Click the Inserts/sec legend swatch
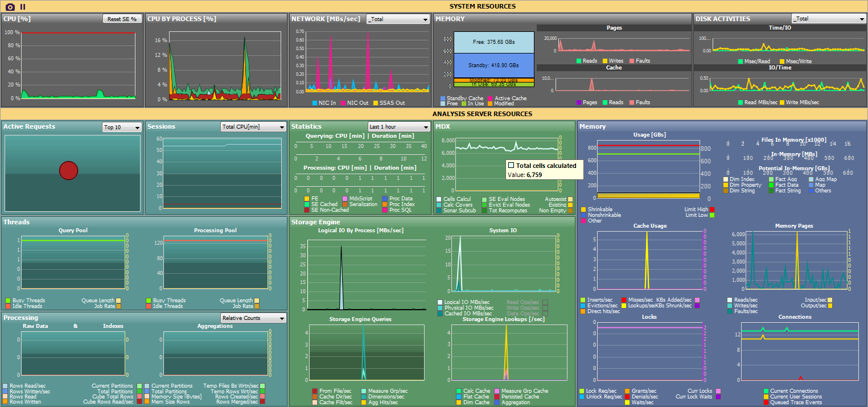Image resolution: width=868 pixels, height=407 pixels. (x=583, y=300)
